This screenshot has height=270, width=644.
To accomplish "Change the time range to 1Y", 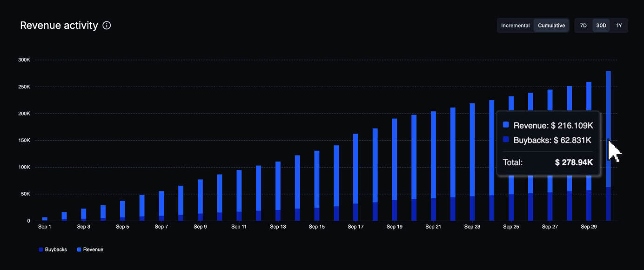I will click(x=619, y=26).
